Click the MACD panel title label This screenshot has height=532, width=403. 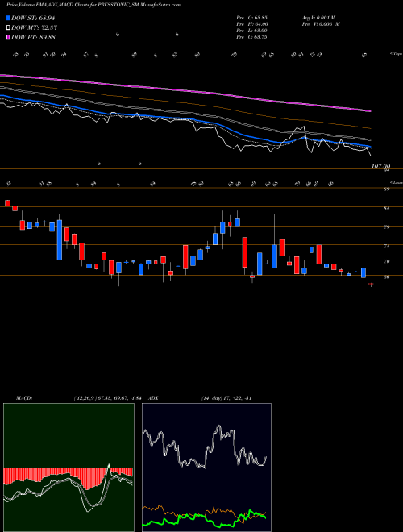pos(24,398)
